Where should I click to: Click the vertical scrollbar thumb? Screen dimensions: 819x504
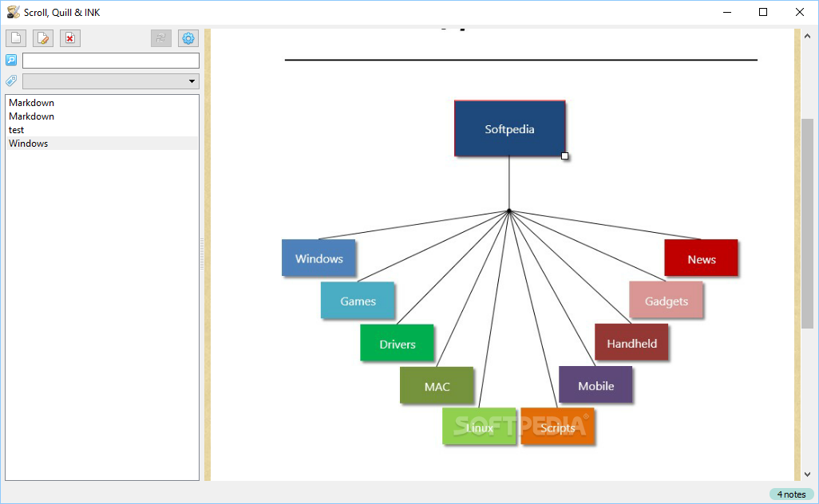pos(808,223)
